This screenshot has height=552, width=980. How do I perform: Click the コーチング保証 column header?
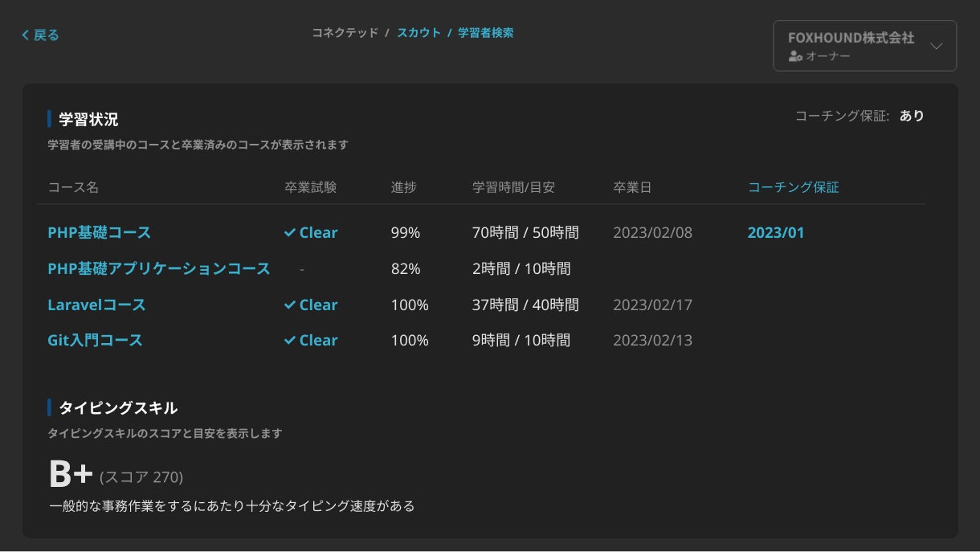(x=793, y=187)
